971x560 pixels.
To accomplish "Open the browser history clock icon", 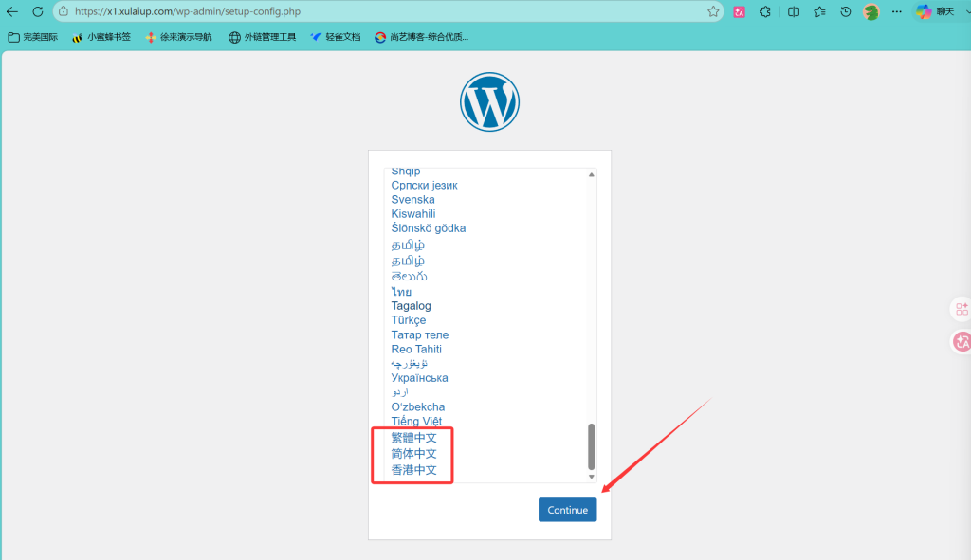I will tap(846, 11).
